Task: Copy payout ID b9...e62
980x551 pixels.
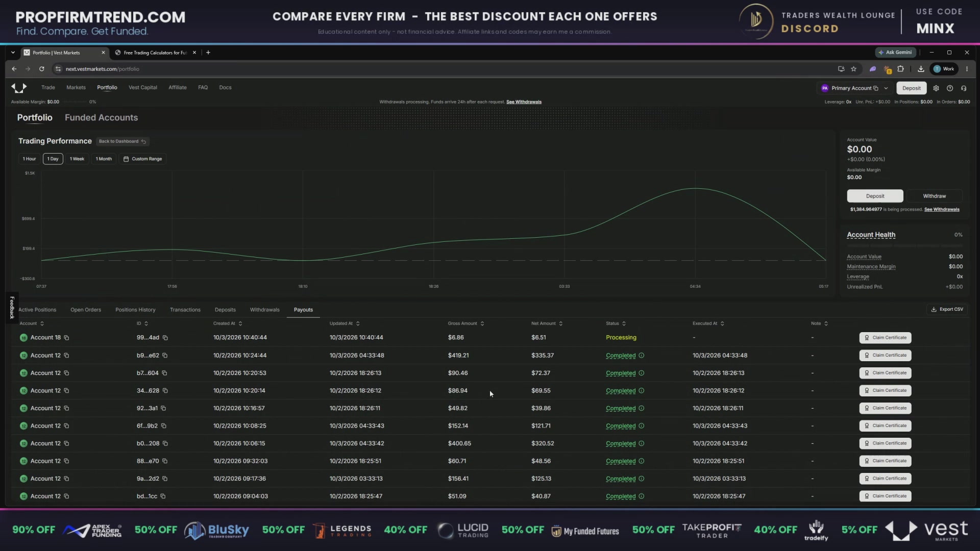Action: coord(165,356)
